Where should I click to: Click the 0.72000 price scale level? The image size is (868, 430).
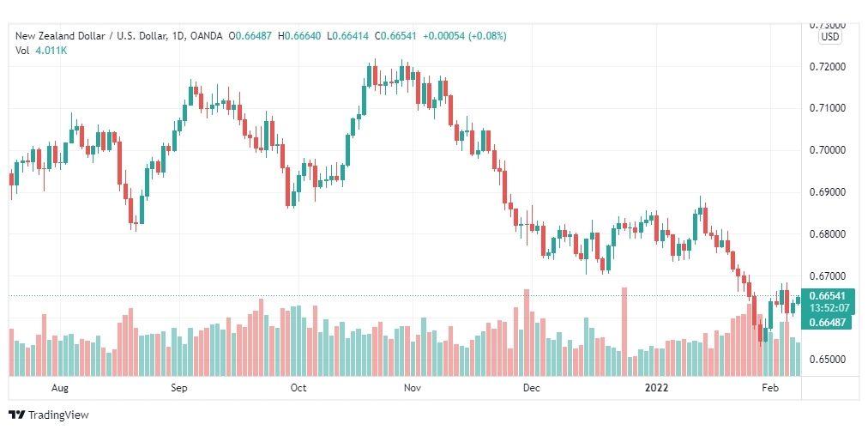click(829, 66)
